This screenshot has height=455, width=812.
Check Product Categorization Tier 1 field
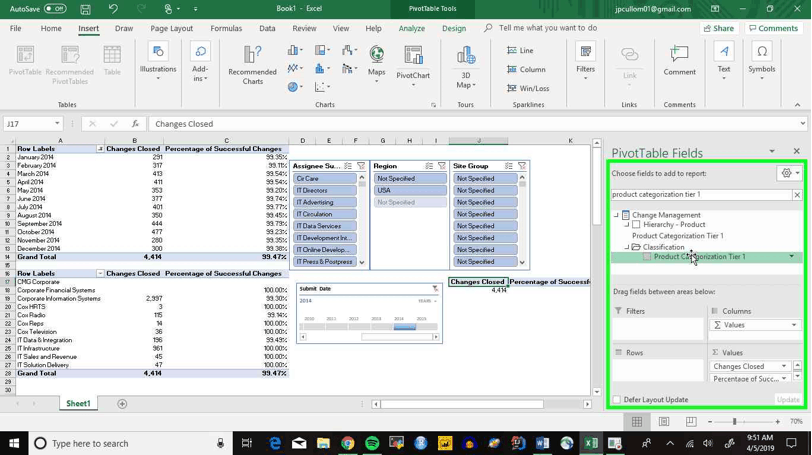[x=647, y=257]
